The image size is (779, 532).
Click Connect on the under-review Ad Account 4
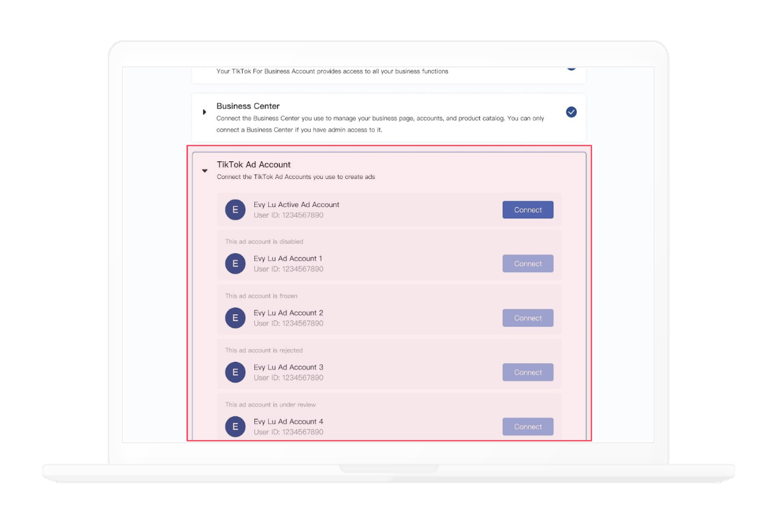coord(527,426)
